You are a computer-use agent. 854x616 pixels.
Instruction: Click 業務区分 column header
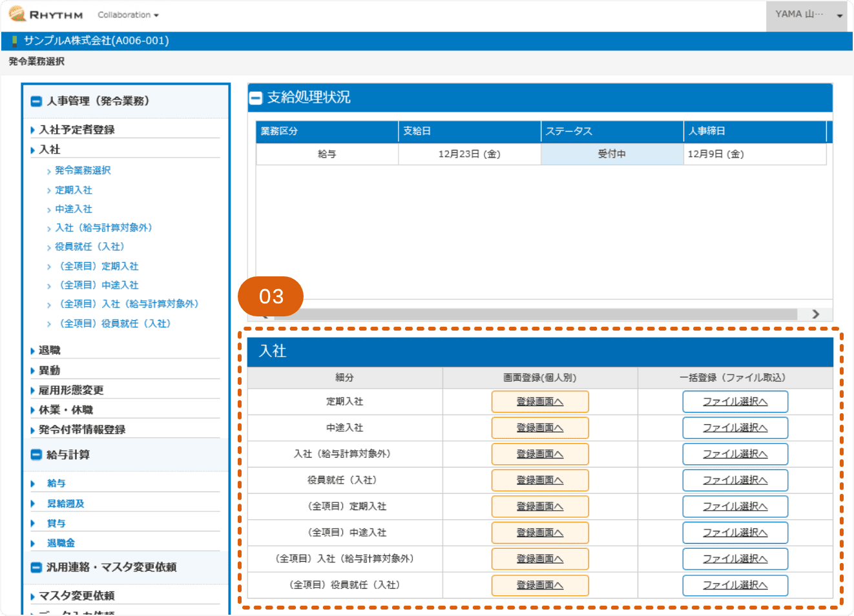coord(327,132)
